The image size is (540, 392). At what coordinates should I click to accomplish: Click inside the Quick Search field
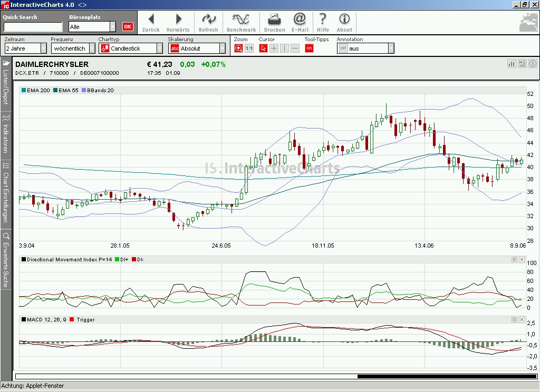[32, 26]
